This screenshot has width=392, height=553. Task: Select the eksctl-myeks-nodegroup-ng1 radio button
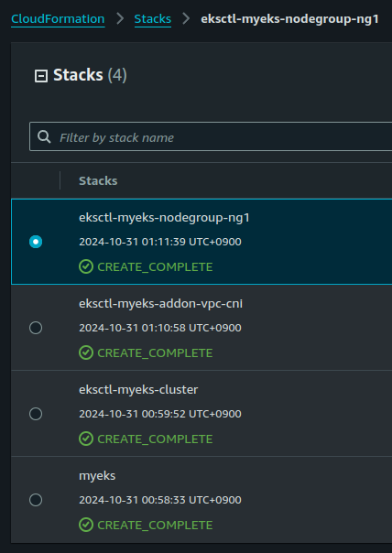coord(36,242)
